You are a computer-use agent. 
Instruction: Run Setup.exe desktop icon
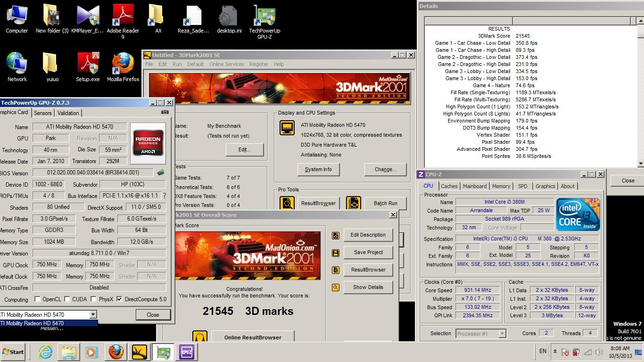pyautogui.click(x=88, y=67)
